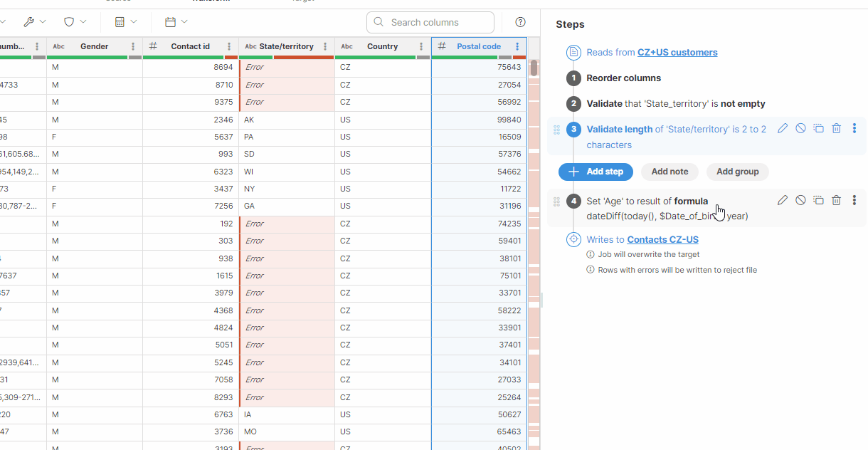The image size is (868, 450).
Task: Expand the shield validation dropdown
Action: (x=75, y=22)
